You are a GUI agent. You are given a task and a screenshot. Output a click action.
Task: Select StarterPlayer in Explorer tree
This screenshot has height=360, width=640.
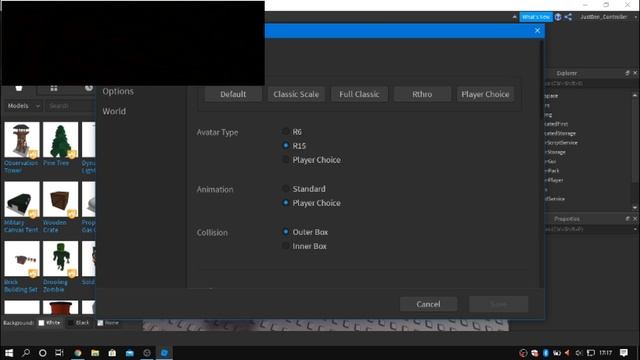[554, 180]
